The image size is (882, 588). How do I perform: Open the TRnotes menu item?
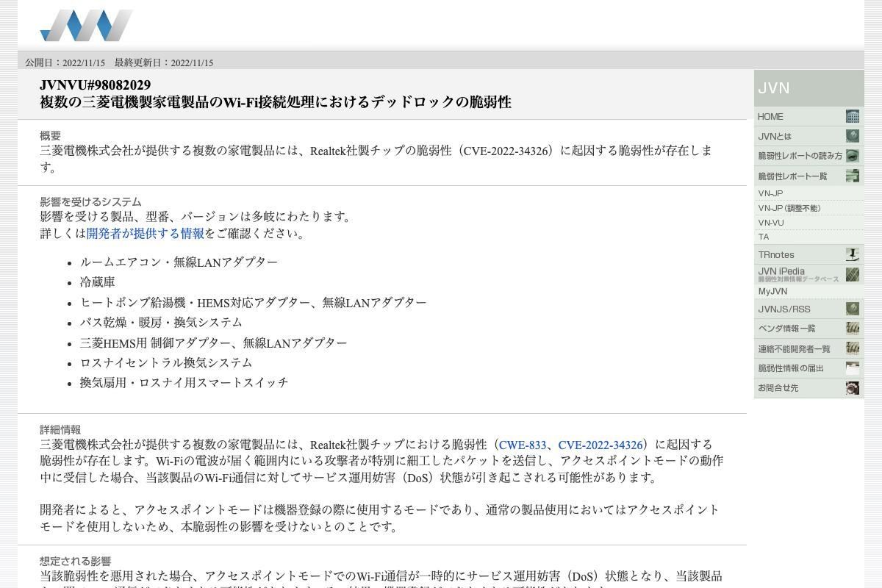point(808,254)
